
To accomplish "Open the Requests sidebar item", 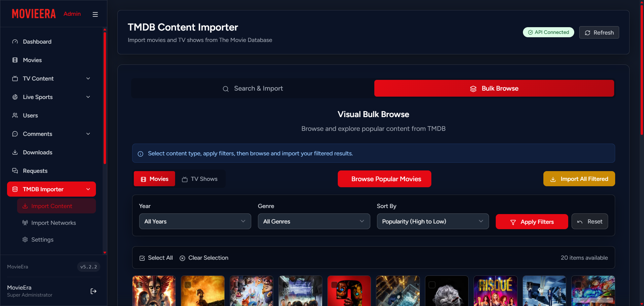I will [35, 171].
